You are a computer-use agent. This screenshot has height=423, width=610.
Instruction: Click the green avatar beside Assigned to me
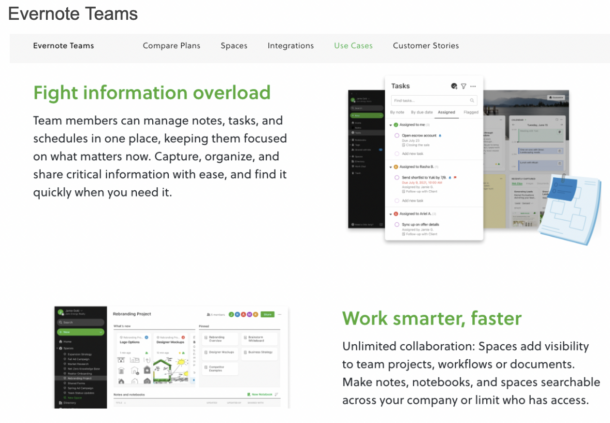pyautogui.click(x=396, y=125)
